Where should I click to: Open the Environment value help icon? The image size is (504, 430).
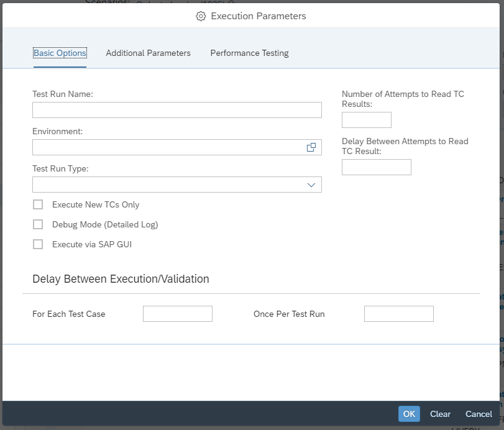[311, 147]
